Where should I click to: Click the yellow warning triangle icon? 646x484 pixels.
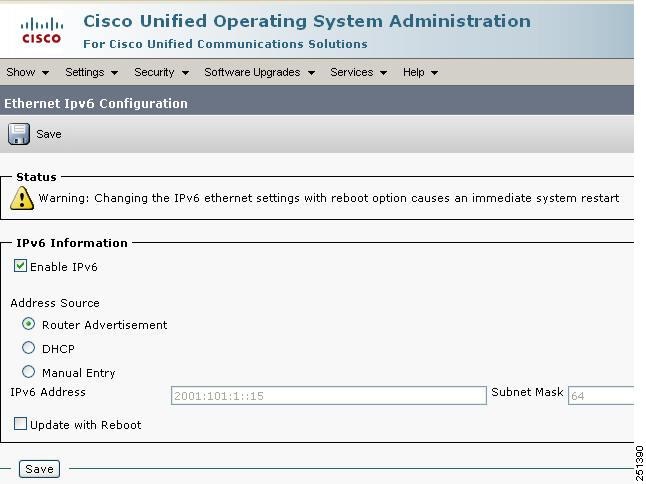click(21, 198)
